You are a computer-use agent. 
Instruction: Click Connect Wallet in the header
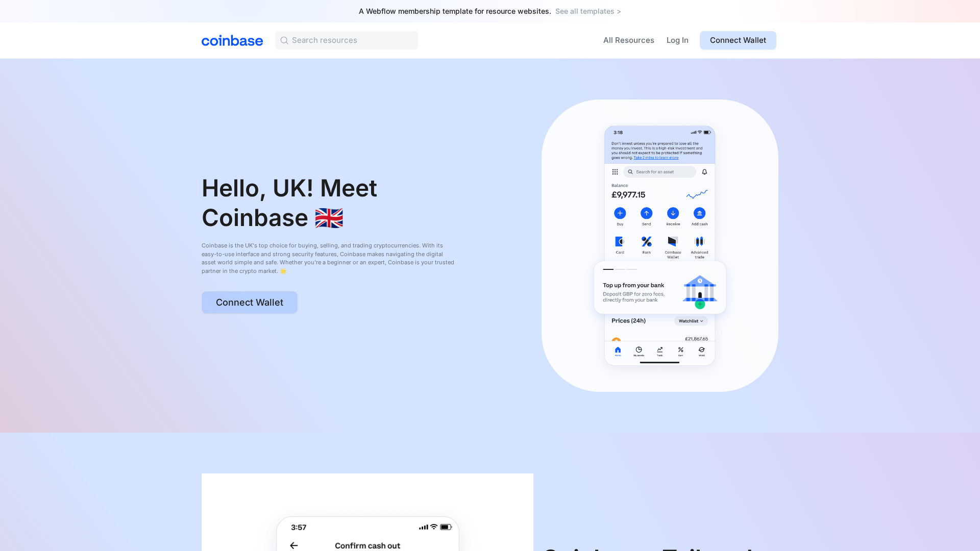(738, 40)
